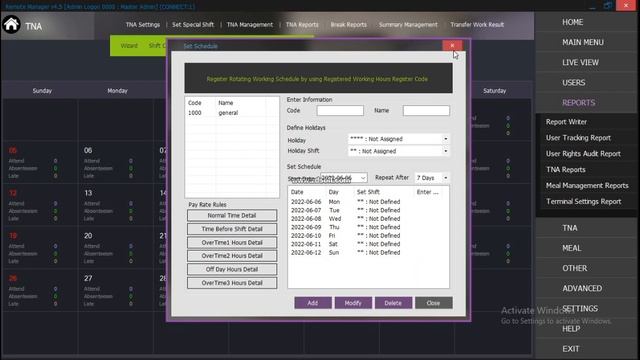
Task: Click the Name input field
Action: pos(426,110)
